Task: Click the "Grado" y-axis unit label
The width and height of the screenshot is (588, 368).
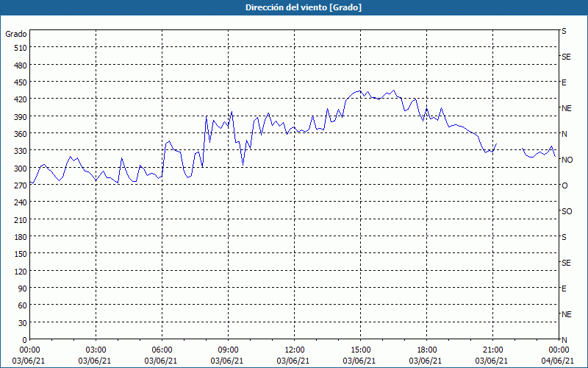Action: [x=16, y=34]
